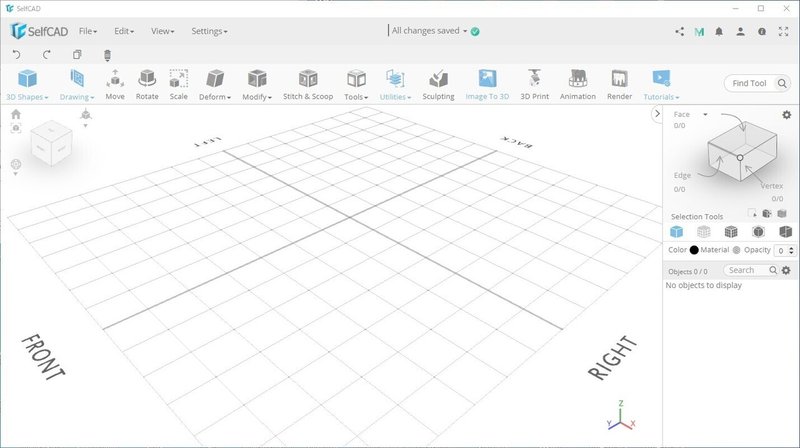The height and width of the screenshot is (448, 800).
Task: Open the Face selection mode dropdown
Action: click(x=690, y=114)
